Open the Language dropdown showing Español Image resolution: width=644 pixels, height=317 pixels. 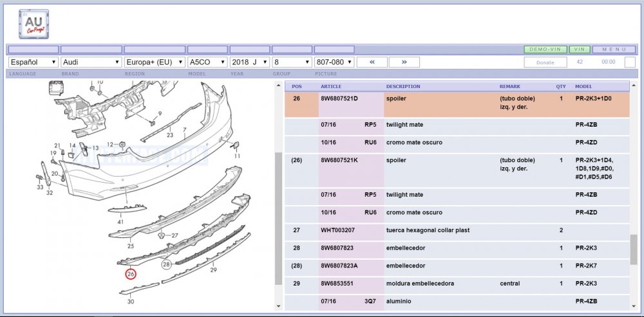click(x=33, y=62)
